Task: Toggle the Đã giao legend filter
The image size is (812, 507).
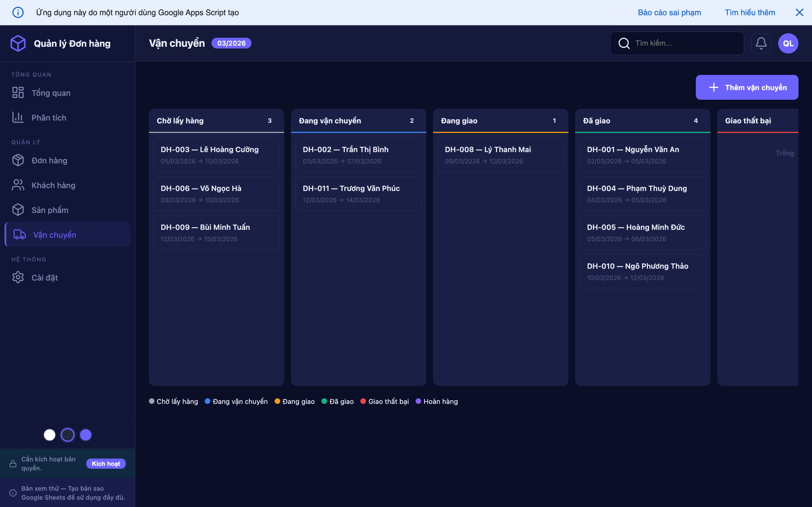Action: tap(324, 401)
